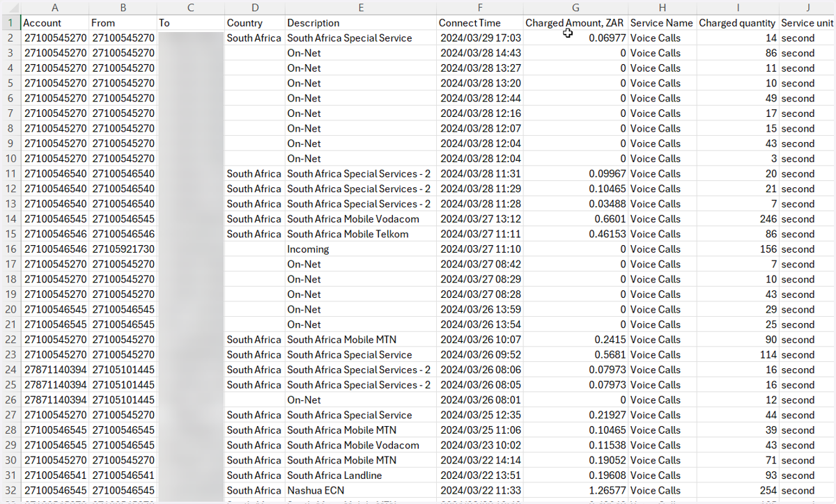Select column H header
836x504 pixels.
[x=662, y=7]
